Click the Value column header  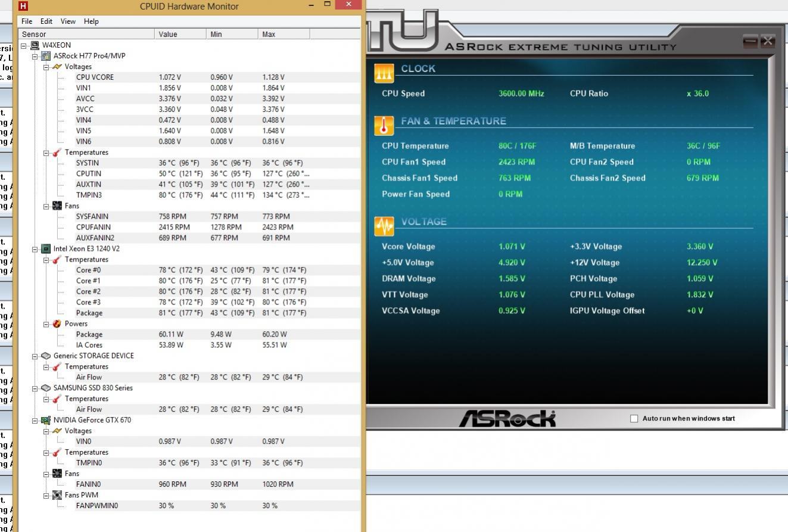click(x=180, y=34)
